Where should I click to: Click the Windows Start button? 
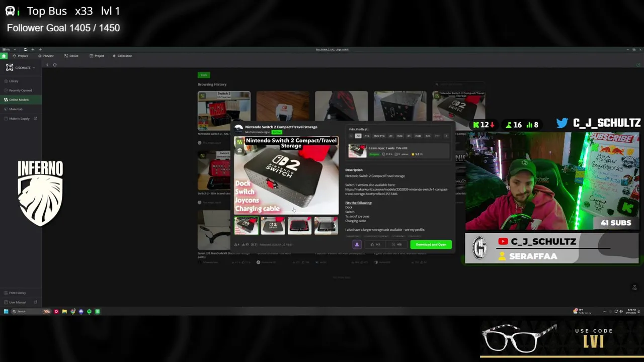pos(6,312)
